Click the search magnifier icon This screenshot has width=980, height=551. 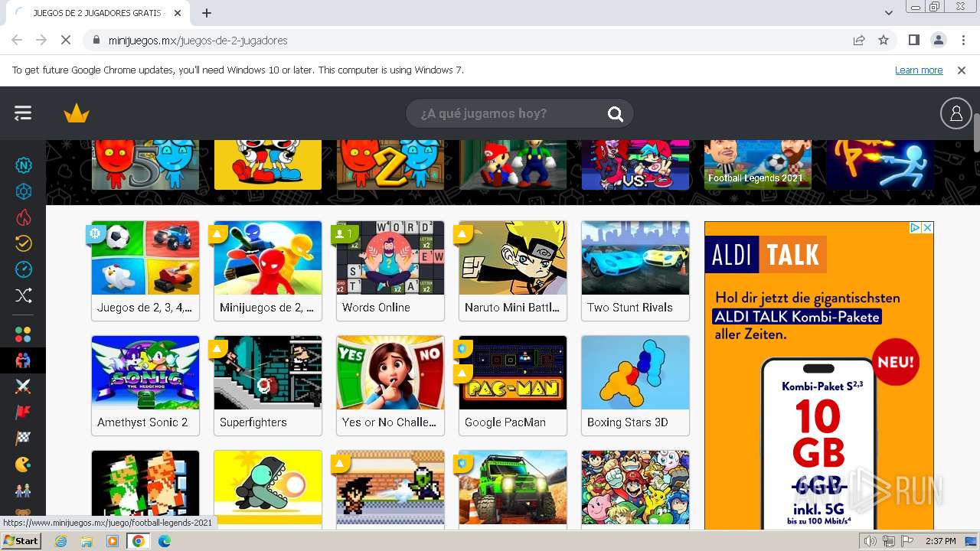pos(616,114)
